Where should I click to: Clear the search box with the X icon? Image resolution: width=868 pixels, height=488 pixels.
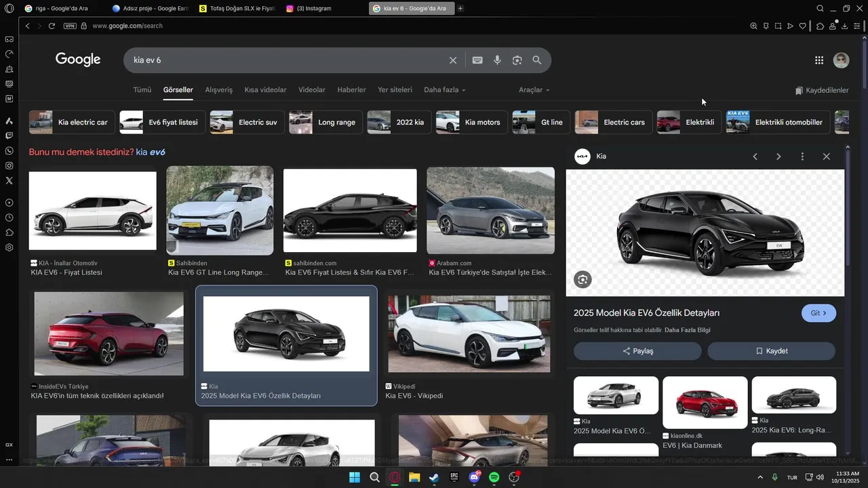click(x=453, y=60)
